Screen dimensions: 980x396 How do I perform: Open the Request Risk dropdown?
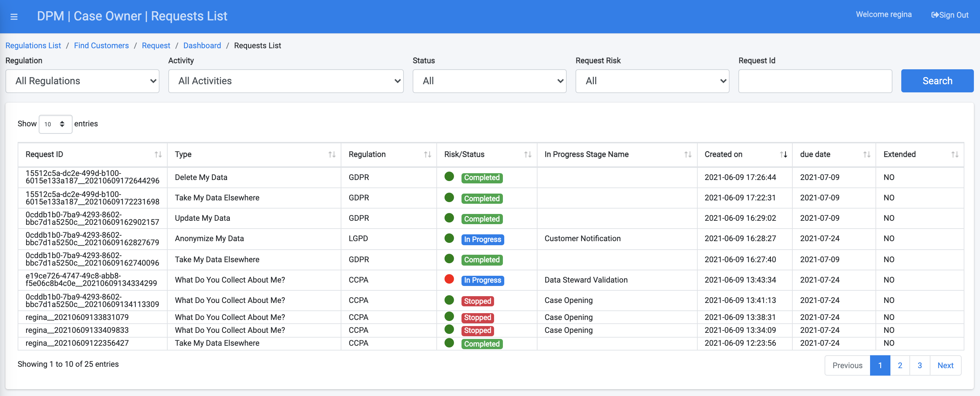click(652, 81)
